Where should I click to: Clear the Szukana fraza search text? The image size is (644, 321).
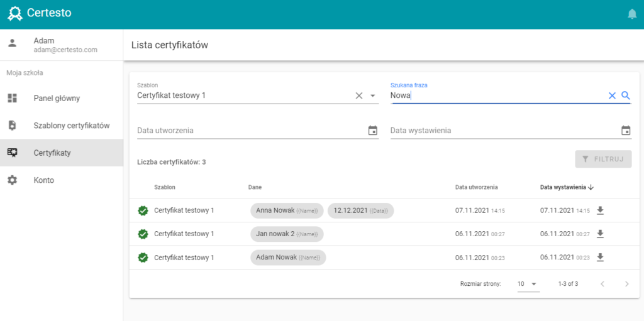point(612,95)
